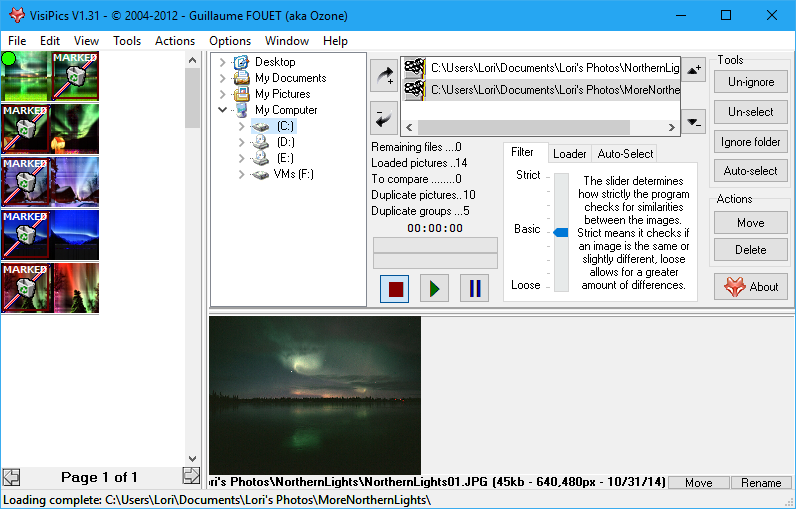Click the Strict to Loose filter slider
Viewport: 796px width, 509px height.
[x=560, y=232]
